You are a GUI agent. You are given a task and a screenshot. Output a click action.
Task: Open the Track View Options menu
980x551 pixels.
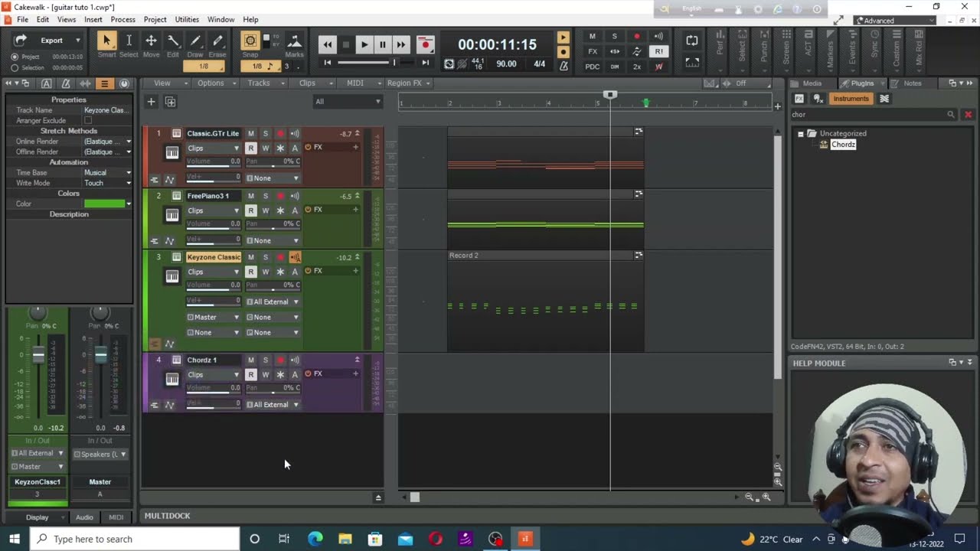214,83
